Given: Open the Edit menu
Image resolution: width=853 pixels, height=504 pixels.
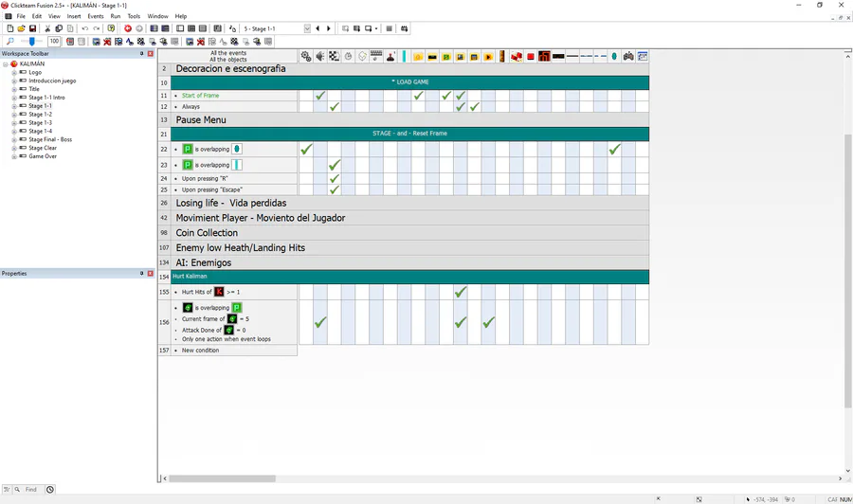Looking at the screenshot, I should click(36, 16).
